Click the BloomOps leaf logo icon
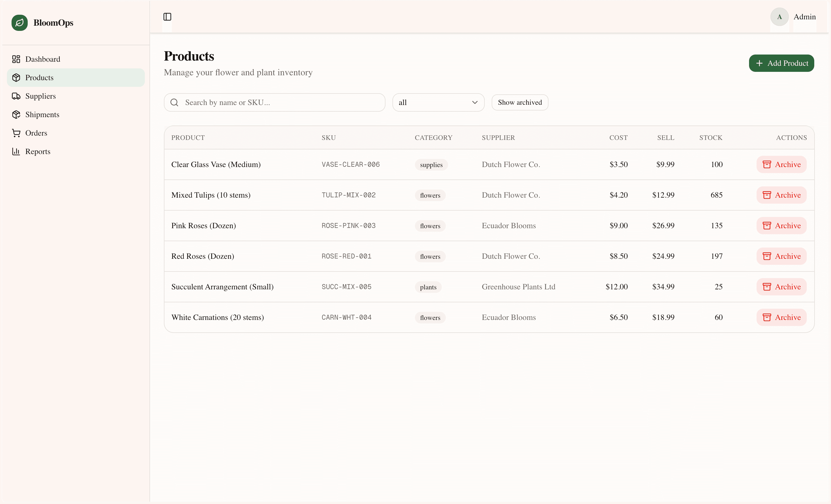Viewport: 831px width, 504px height. click(19, 23)
